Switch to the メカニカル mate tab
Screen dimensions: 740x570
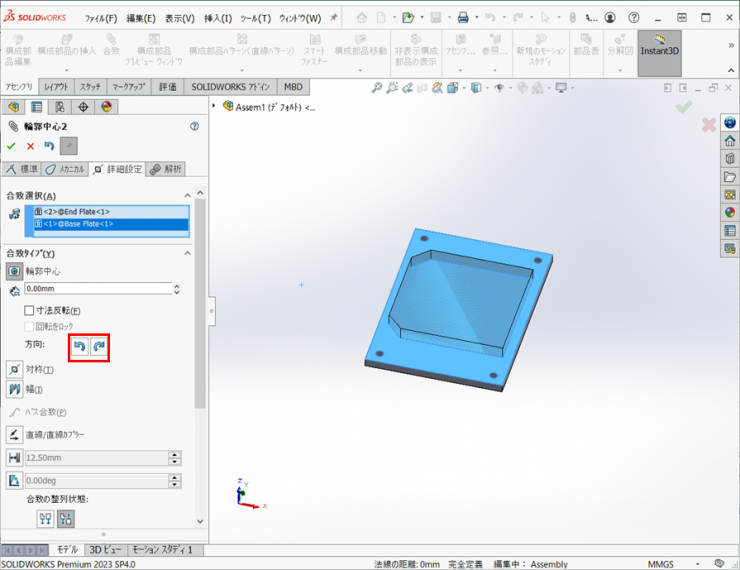[x=64, y=170]
